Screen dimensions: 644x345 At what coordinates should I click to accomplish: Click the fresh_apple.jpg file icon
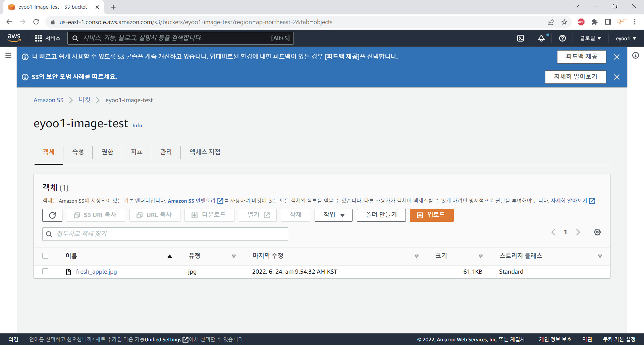(x=68, y=272)
